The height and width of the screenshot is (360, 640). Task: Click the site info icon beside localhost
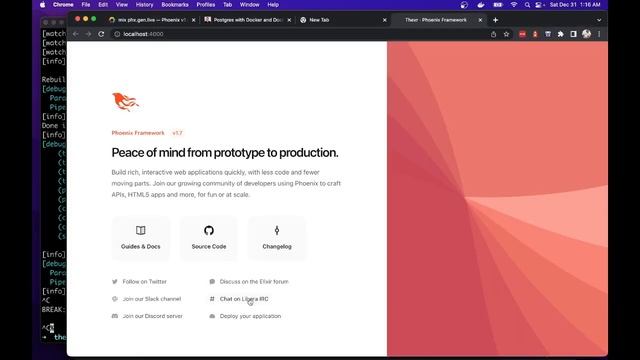pos(117,34)
